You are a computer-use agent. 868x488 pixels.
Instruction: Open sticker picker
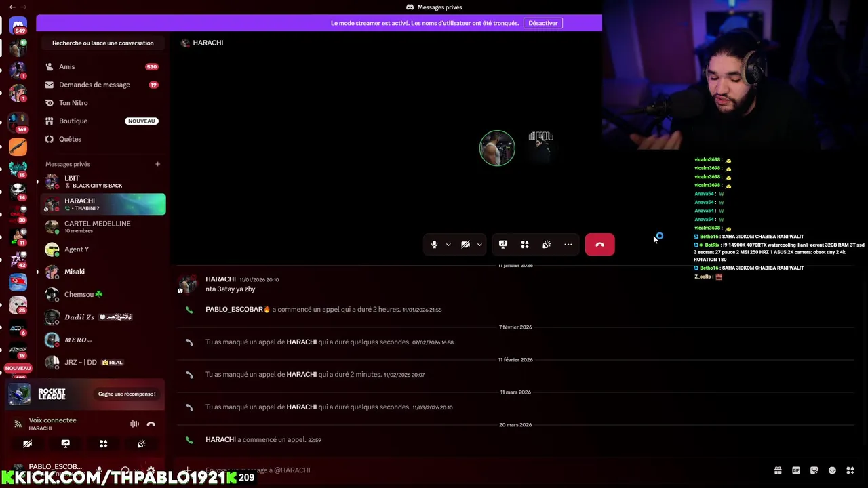tap(814, 470)
